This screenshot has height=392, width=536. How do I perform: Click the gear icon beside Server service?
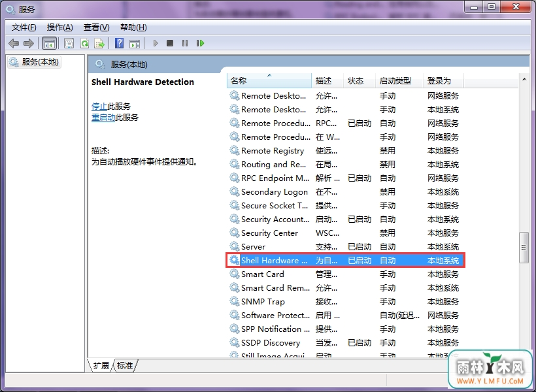pyautogui.click(x=234, y=246)
